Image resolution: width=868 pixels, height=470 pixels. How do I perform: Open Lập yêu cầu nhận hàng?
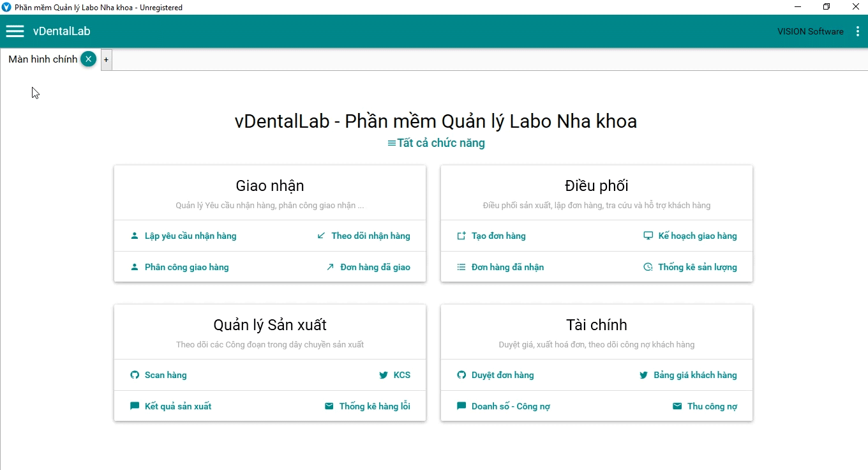pos(190,236)
